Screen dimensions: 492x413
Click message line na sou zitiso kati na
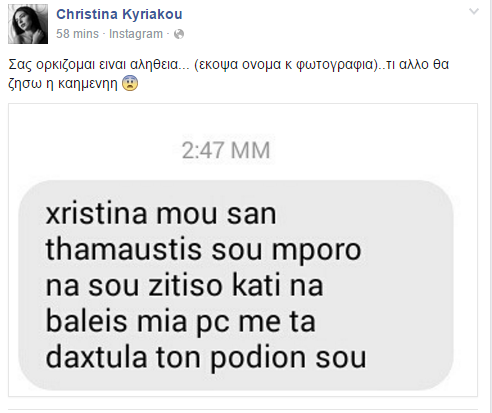tap(184, 286)
